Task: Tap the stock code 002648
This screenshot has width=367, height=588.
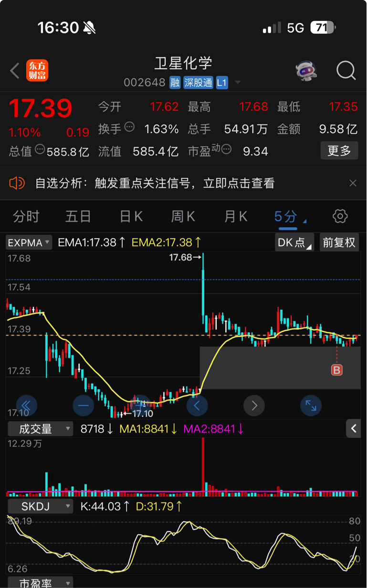Action: point(144,83)
